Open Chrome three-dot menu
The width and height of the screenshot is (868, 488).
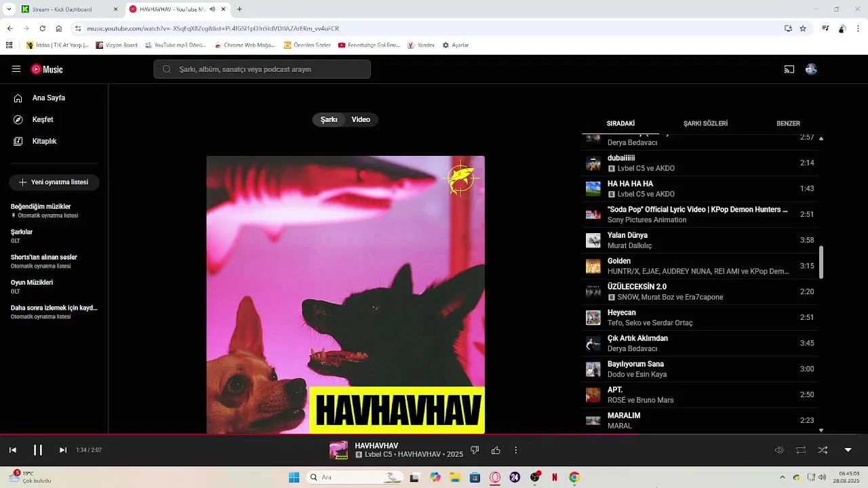[859, 28]
